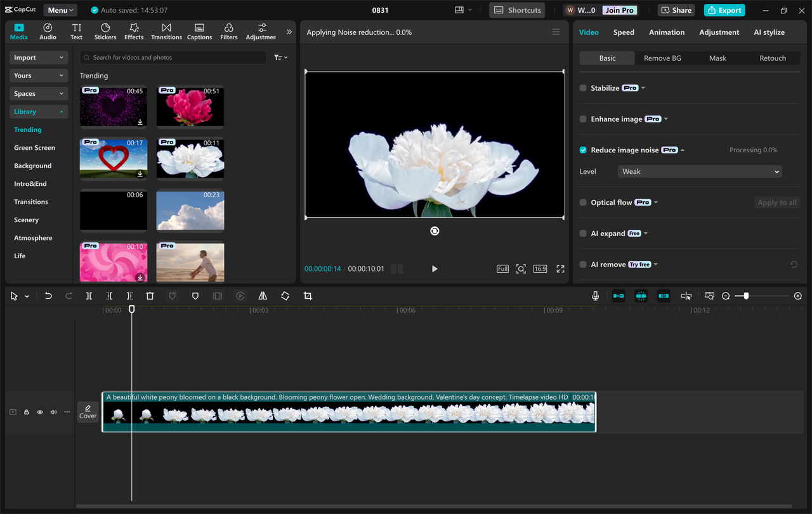Open the noise reduction Level dropdown
The image size is (812, 514).
pos(700,171)
